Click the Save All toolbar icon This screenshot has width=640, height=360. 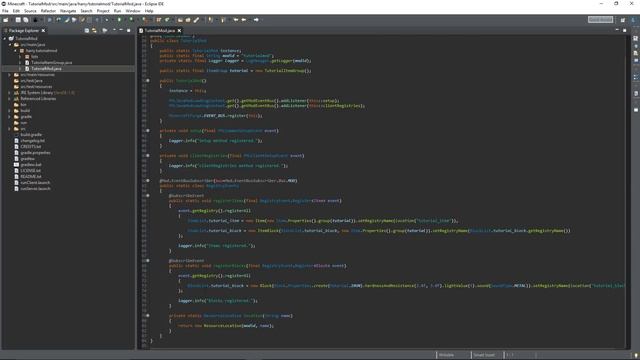point(26,20)
